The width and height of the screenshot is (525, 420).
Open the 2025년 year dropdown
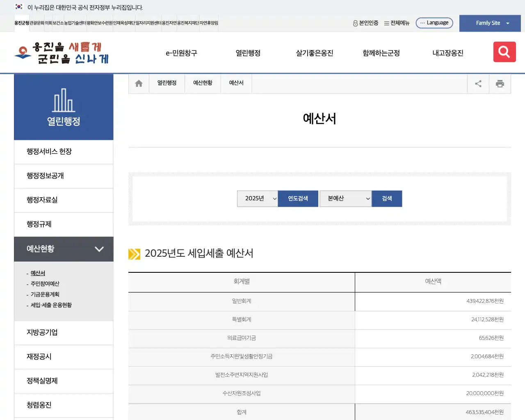(x=257, y=199)
